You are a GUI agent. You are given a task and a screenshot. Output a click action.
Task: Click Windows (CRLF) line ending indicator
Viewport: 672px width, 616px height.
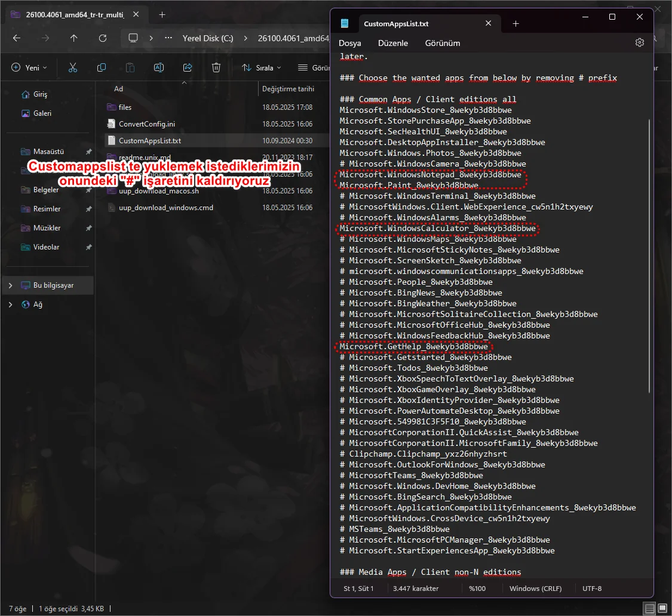pos(535,589)
